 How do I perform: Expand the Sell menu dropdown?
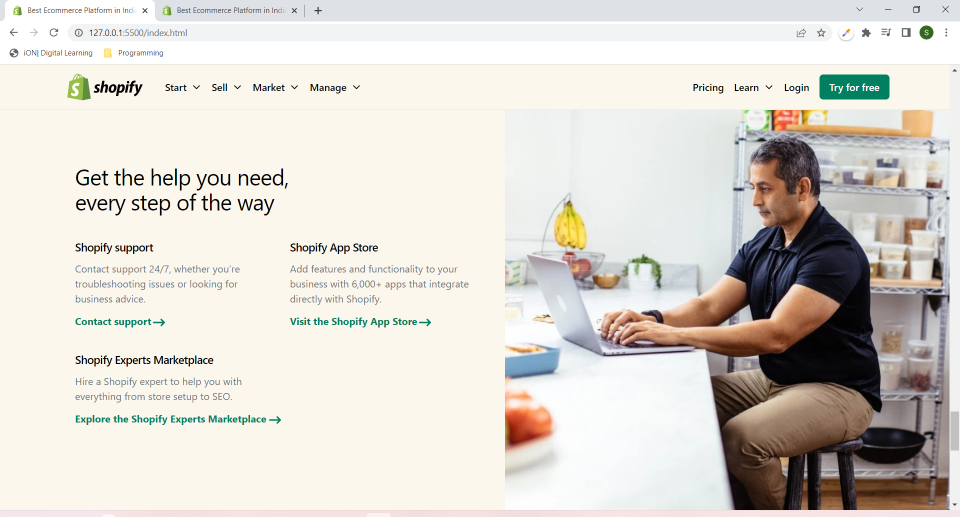click(x=226, y=88)
